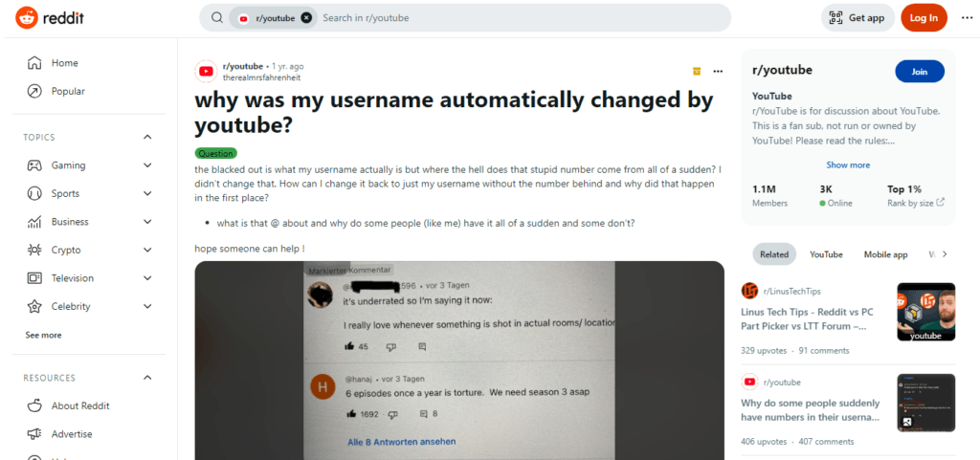Expand the Gaming topic
Image resolution: width=980 pixels, height=460 pixels.
click(x=147, y=165)
